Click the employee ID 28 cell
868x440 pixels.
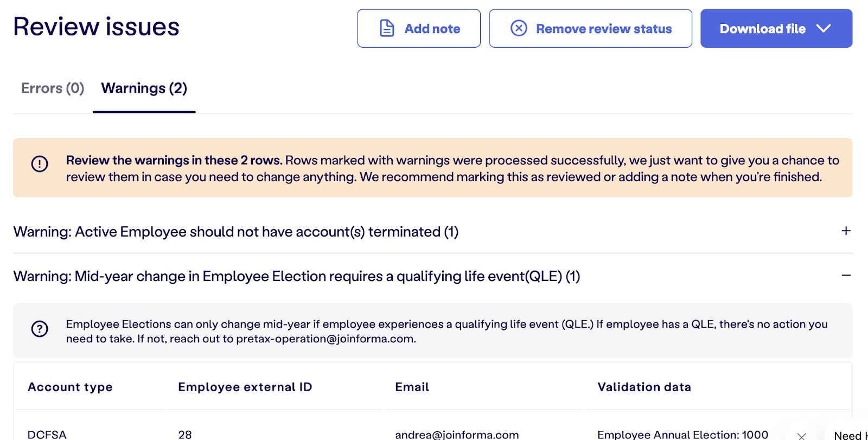click(185, 435)
